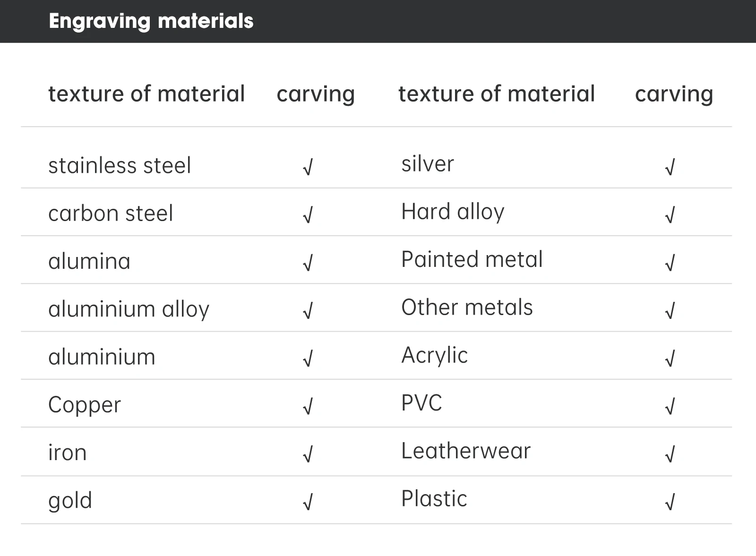Click the checkmark next to gold
The height and width of the screenshot is (556, 756).
coord(308,503)
